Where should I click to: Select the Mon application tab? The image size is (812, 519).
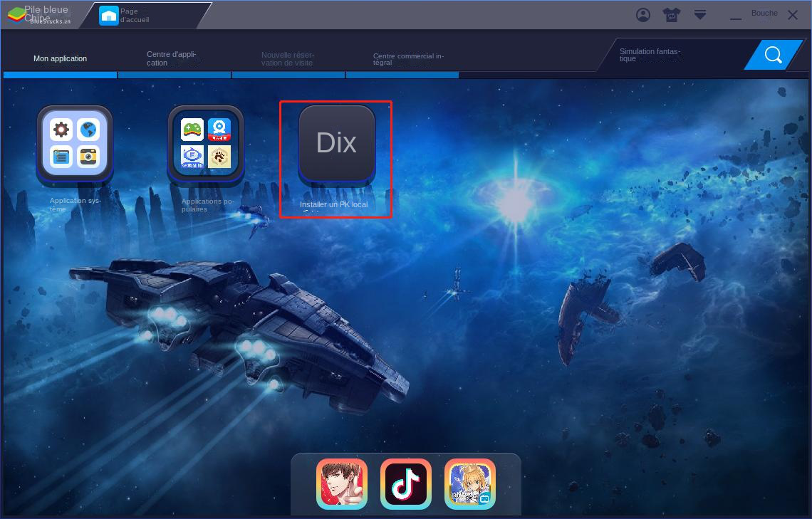click(x=61, y=59)
